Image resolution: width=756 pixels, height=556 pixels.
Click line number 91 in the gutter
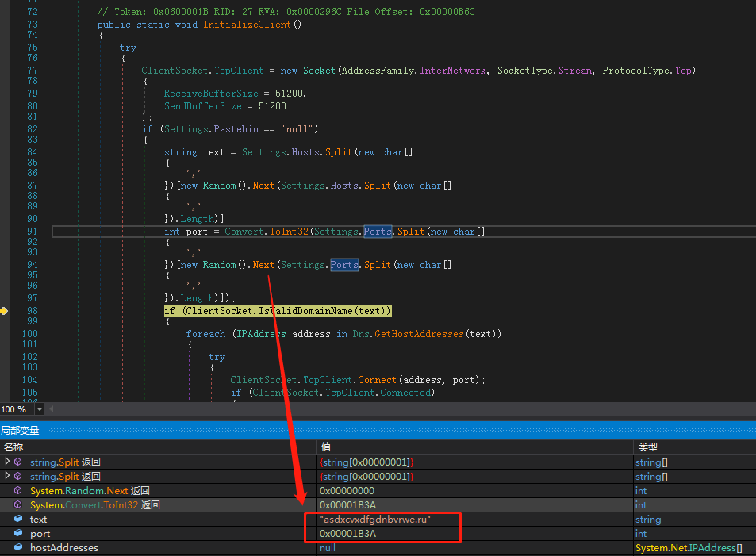pyautogui.click(x=32, y=232)
